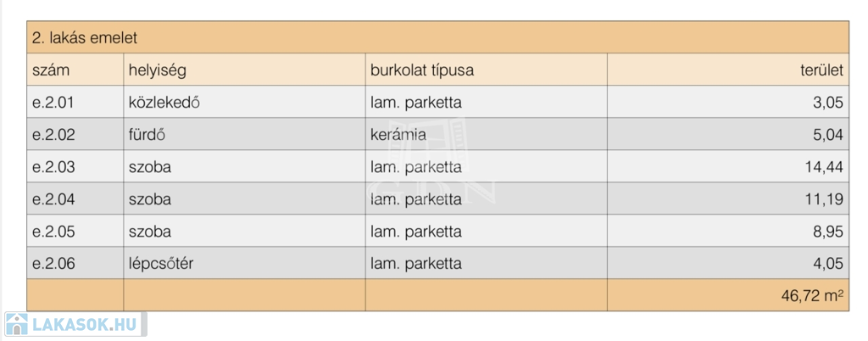This screenshot has width=868, height=341.
Task: Click room number cell e.2.05
Action: coord(53,232)
